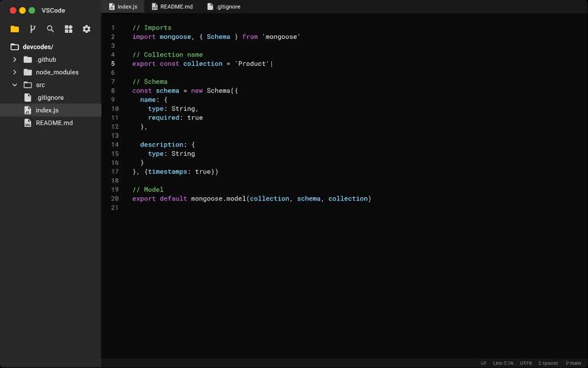Switch to the index.js editor tab
Screen dimensions: 588x368
(123, 7)
